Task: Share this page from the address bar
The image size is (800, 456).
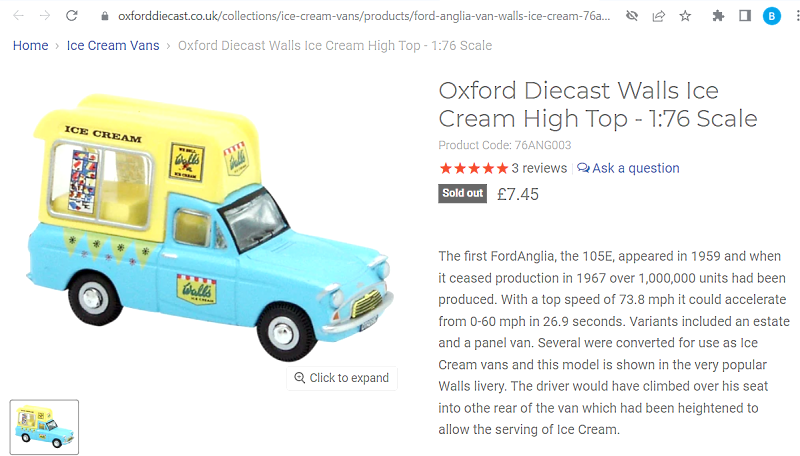Action: 658,16
